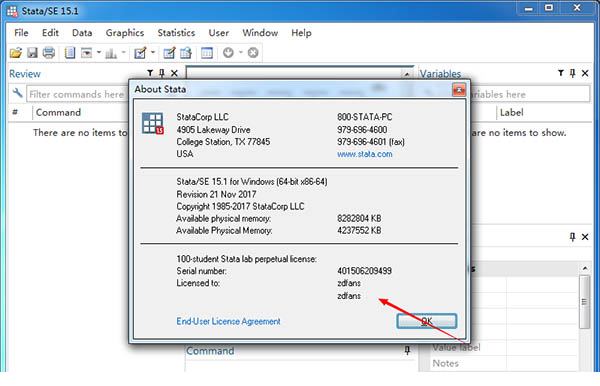Open the Graphics menu
Viewport: 600px width, 386px height.
125,33
